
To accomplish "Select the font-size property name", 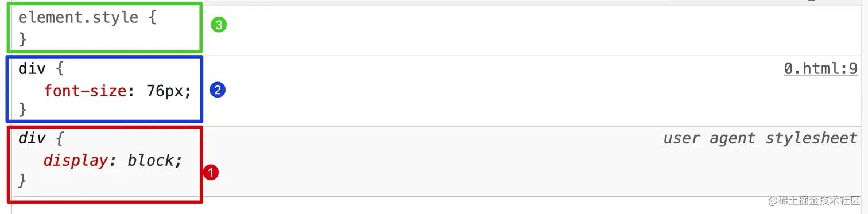I will [x=84, y=91].
